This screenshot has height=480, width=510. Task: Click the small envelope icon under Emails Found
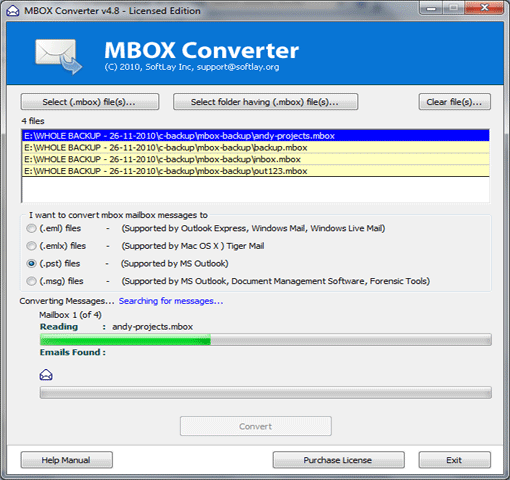(x=46, y=375)
